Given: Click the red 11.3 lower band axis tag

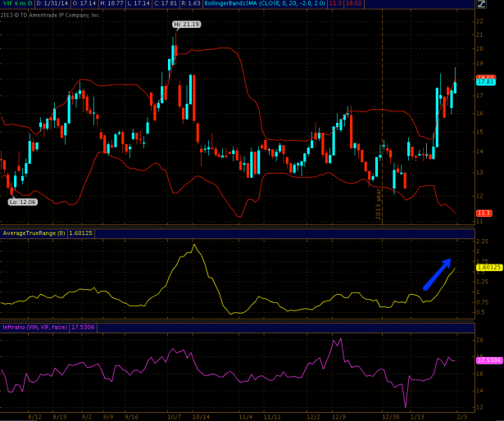Looking at the screenshot, I should (484, 213).
